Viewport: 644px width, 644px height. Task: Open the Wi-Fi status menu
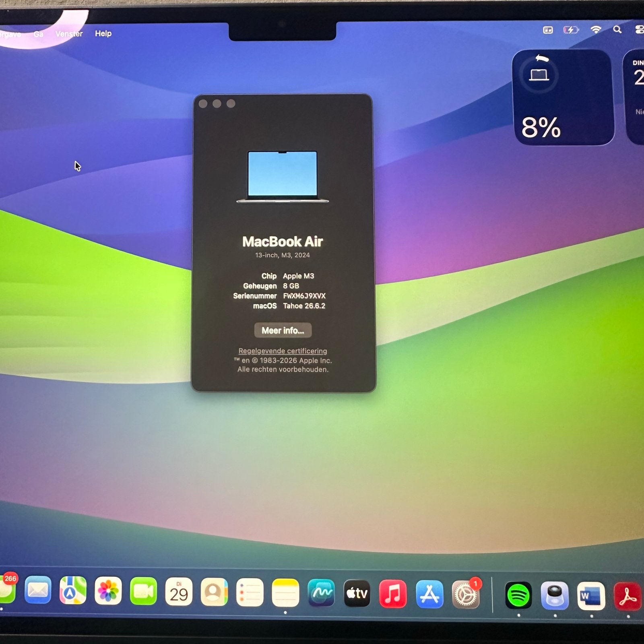pyautogui.click(x=596, y=29)
